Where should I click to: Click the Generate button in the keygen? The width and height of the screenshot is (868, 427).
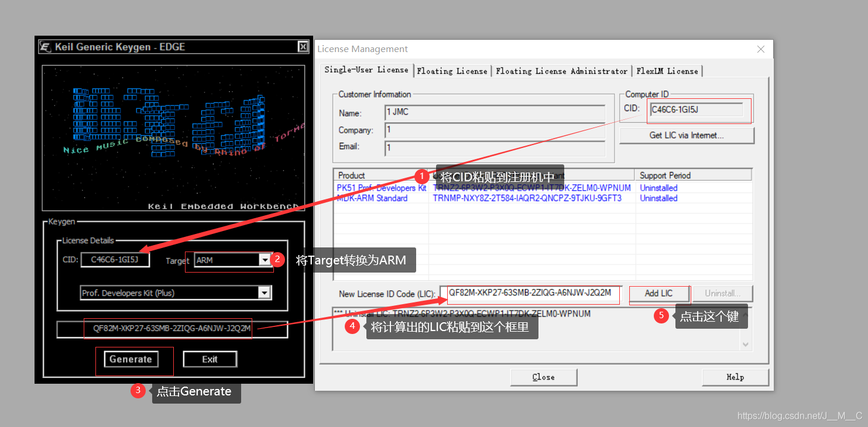coord(131,359)
